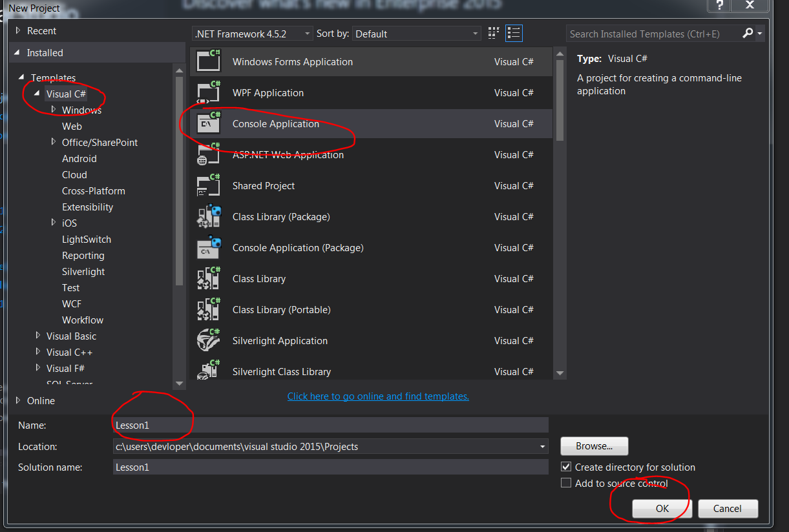Select the Class Library template icon
The image size is (789, 532).
[209, 278]
